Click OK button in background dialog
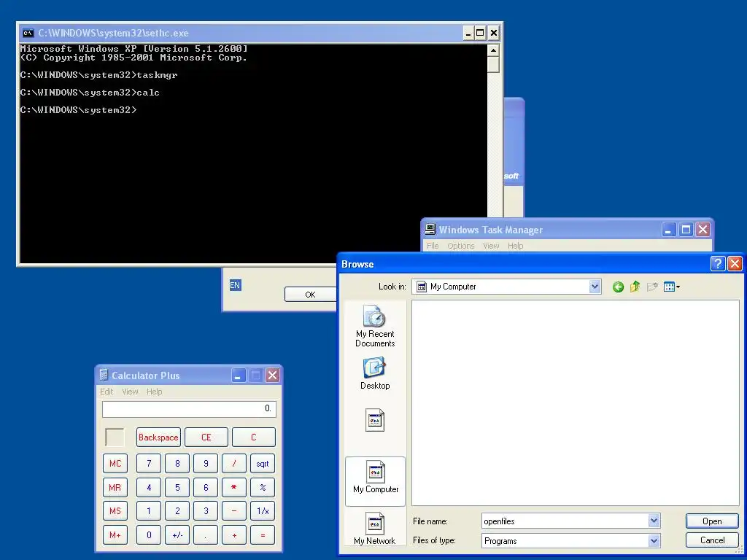The image size is (747, 560). click(x=310, y=295)
